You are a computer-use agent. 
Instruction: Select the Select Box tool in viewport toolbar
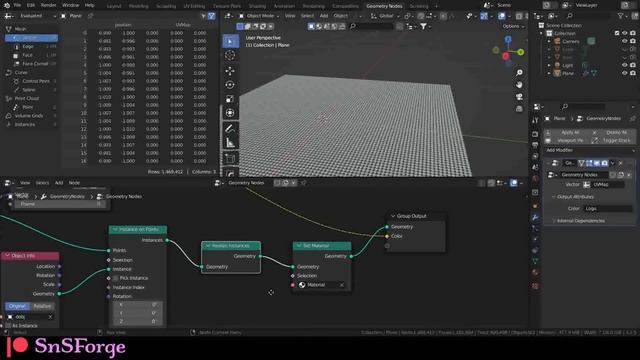pyautogui.click(x=231, y=41)
